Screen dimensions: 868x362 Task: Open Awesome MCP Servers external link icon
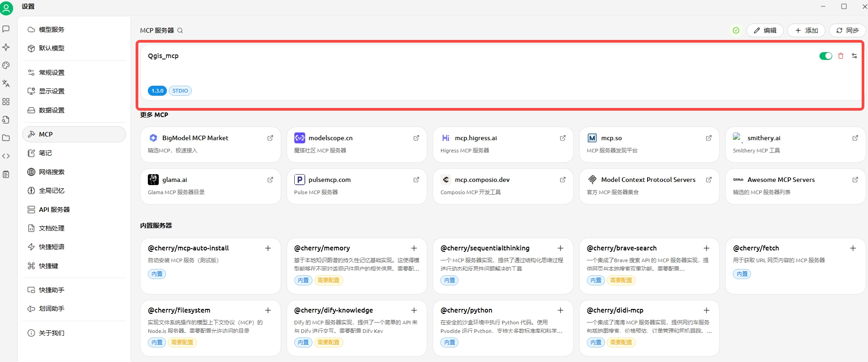coord(855,180)
